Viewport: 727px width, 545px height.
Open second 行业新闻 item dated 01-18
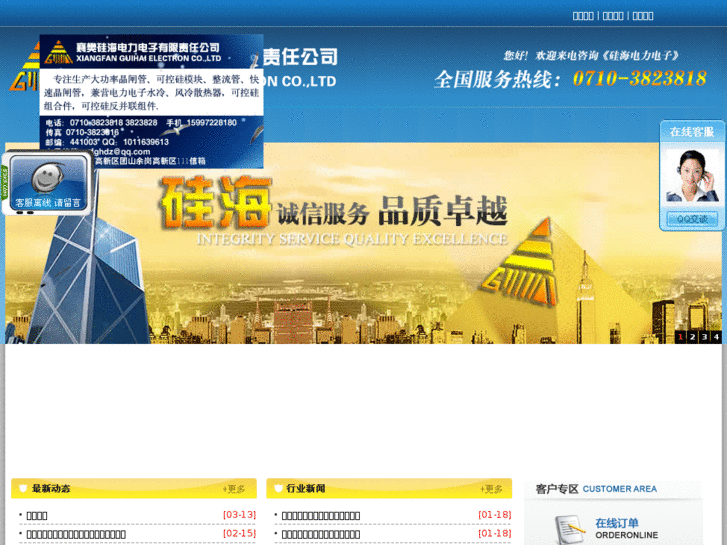tap(321, 534)
